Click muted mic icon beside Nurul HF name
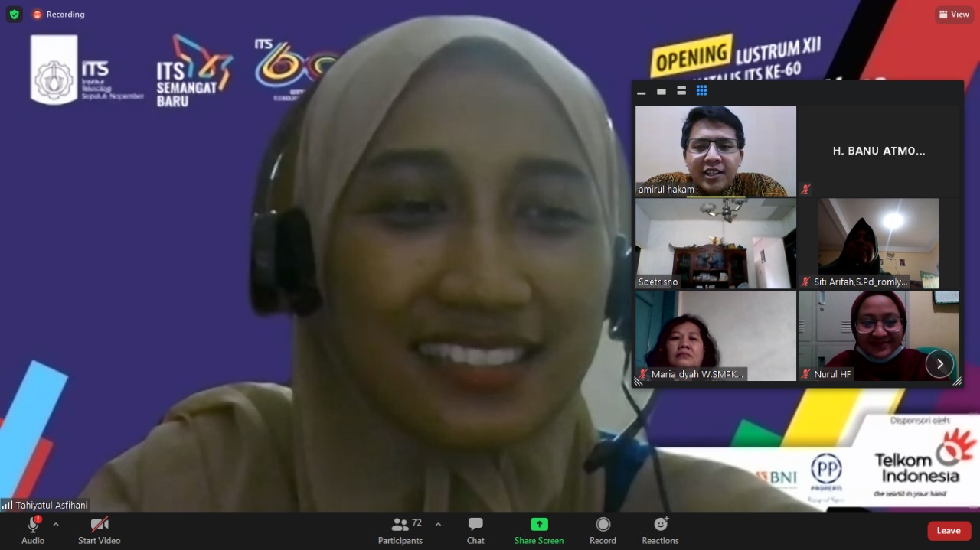This screenshot has width=980, height=550. [x=805, y=374]
